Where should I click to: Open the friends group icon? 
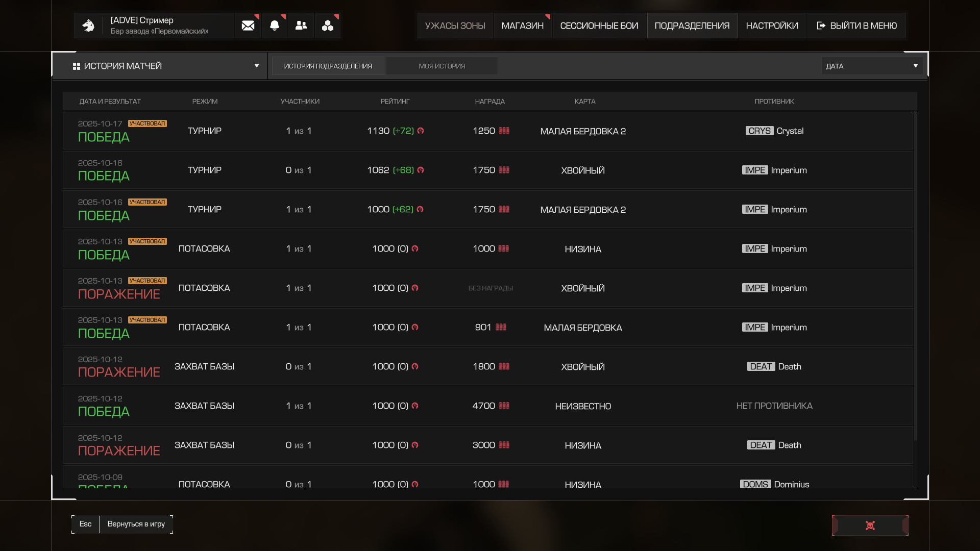[301, 26]
